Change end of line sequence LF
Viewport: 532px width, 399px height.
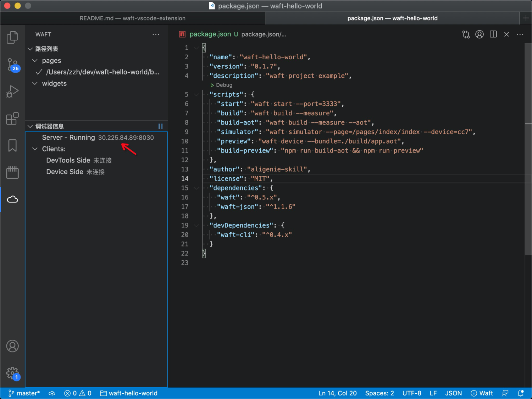[433, 393]
